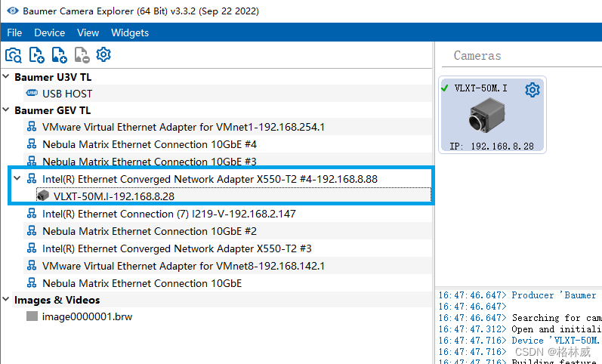Screen dimensions: 602x364
Task: Click camera icon beside VLXT-50M.I-192.168.8.28
Action: pyautogui.click(x=43, y=196)
